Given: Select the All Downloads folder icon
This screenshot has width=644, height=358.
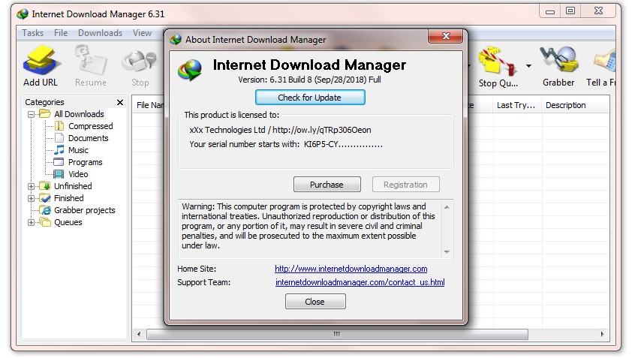Looking at the screenshot, I should (x=45, y=114).
